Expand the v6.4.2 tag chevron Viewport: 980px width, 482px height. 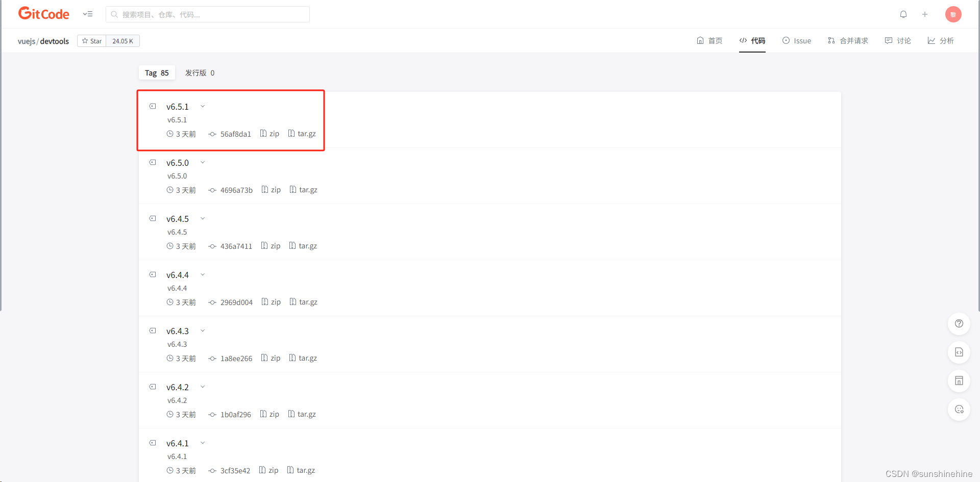click(203, 387)
